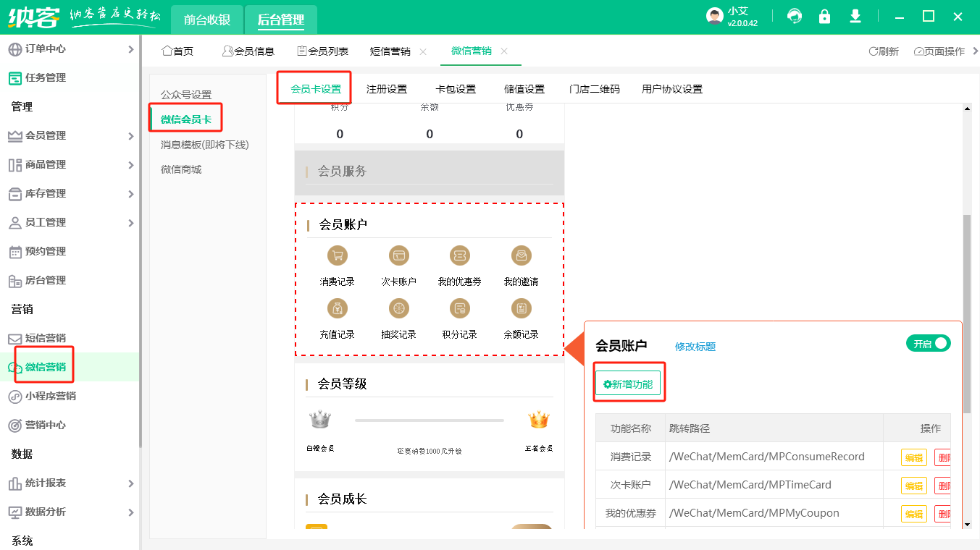Switch to the 注册设置 tab
Screen dimensions: 980x550
pyautogui.click(x=387, y=90)
